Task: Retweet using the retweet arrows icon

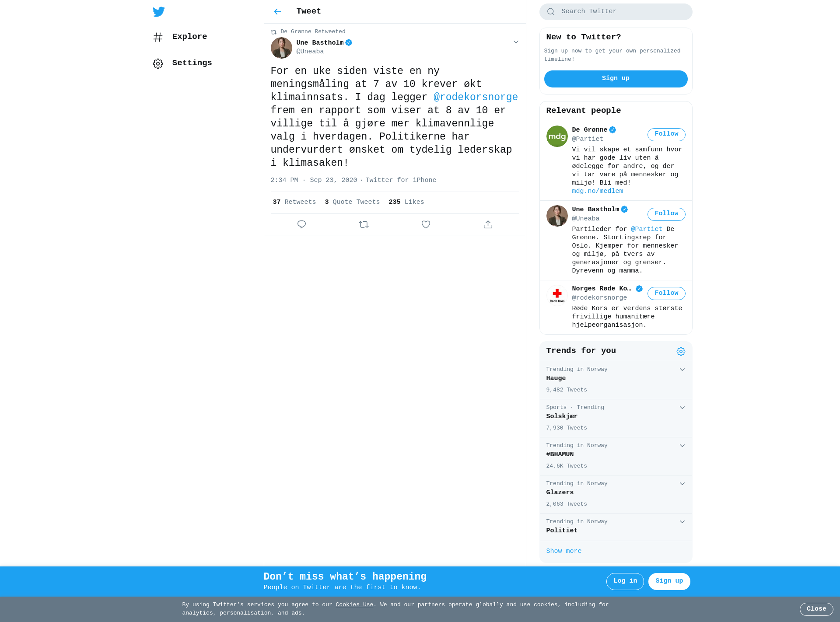Action: [364, 224]
